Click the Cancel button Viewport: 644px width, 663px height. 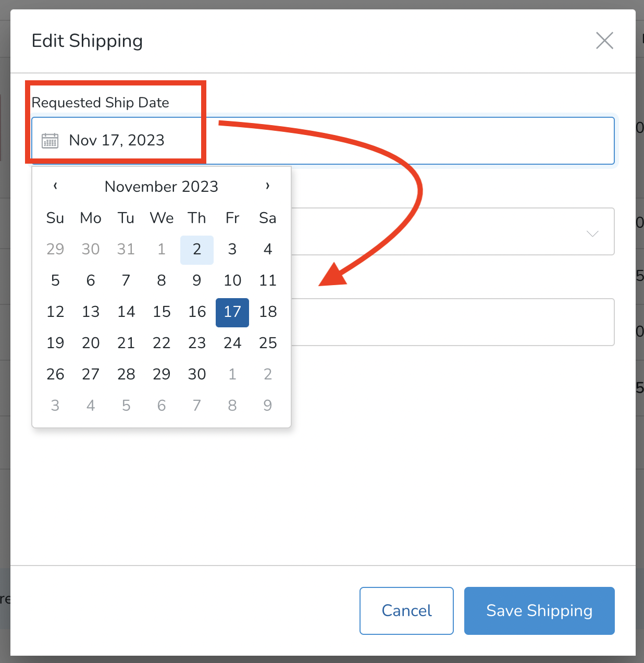click(x=406, y=610)
